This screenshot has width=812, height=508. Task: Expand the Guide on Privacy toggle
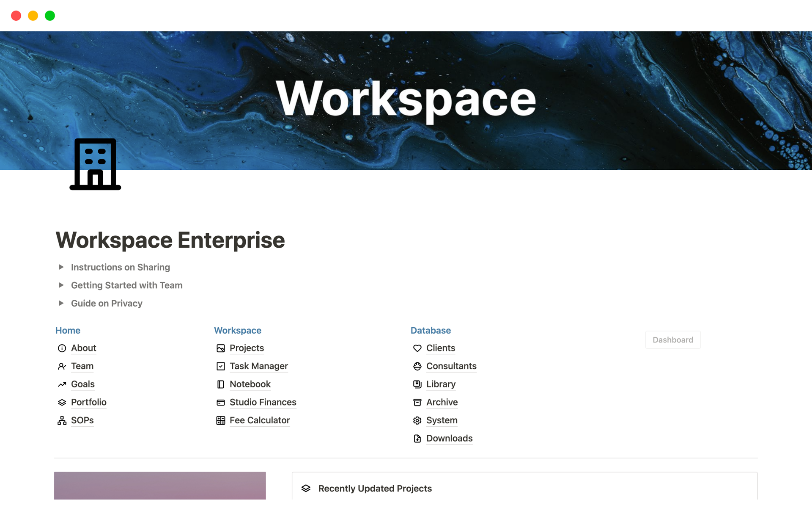tap(61, 303)
